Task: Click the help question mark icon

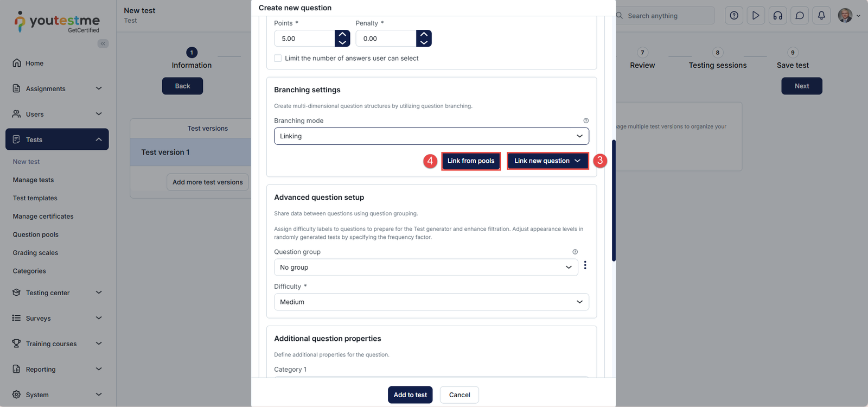Action: tap(733, 16)
